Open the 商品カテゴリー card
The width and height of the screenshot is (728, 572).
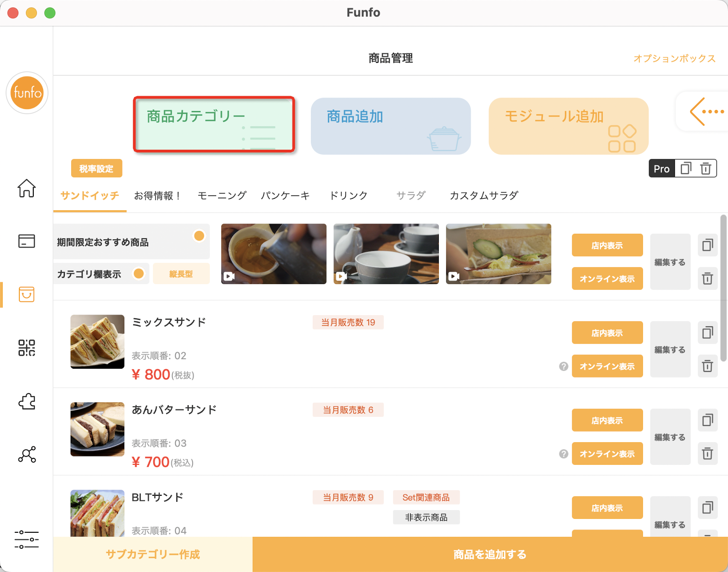214,124
